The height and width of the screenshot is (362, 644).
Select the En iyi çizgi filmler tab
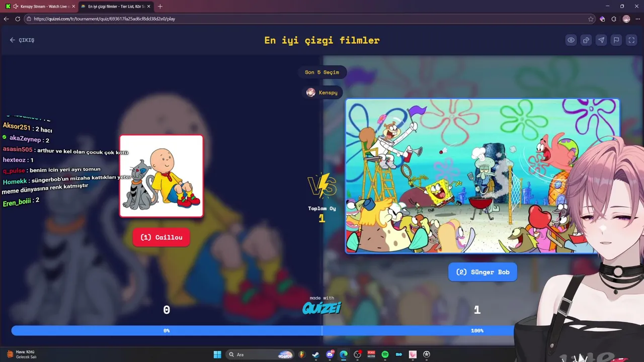click(x=116, y=7)
